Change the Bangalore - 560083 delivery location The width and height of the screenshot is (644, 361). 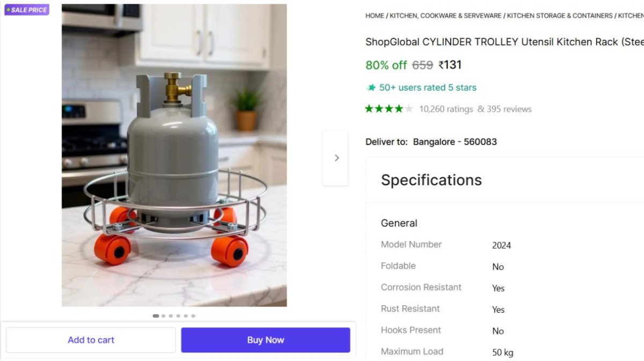(454, 141)
